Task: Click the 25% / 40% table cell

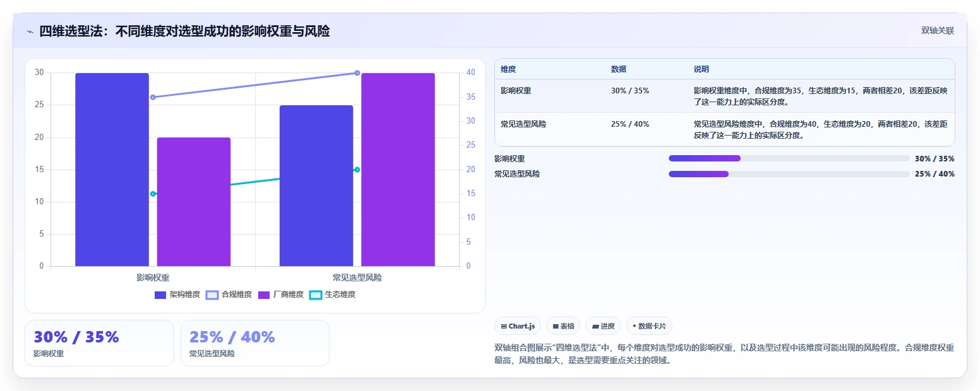Action: [630, 124]
